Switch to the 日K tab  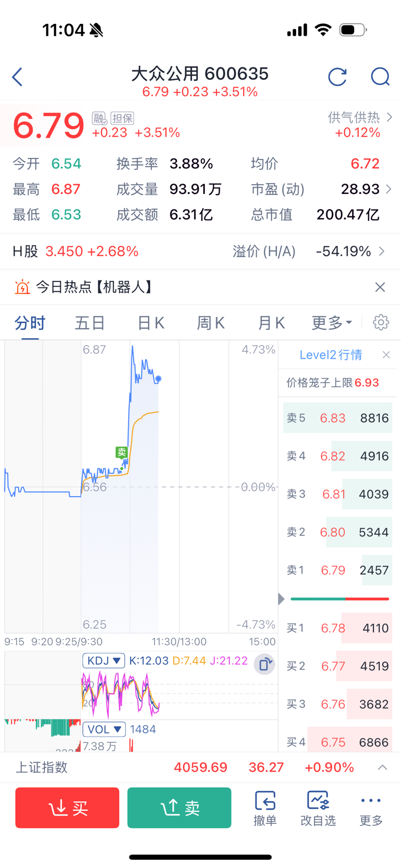pyautogui.click(x=151, y=323)
